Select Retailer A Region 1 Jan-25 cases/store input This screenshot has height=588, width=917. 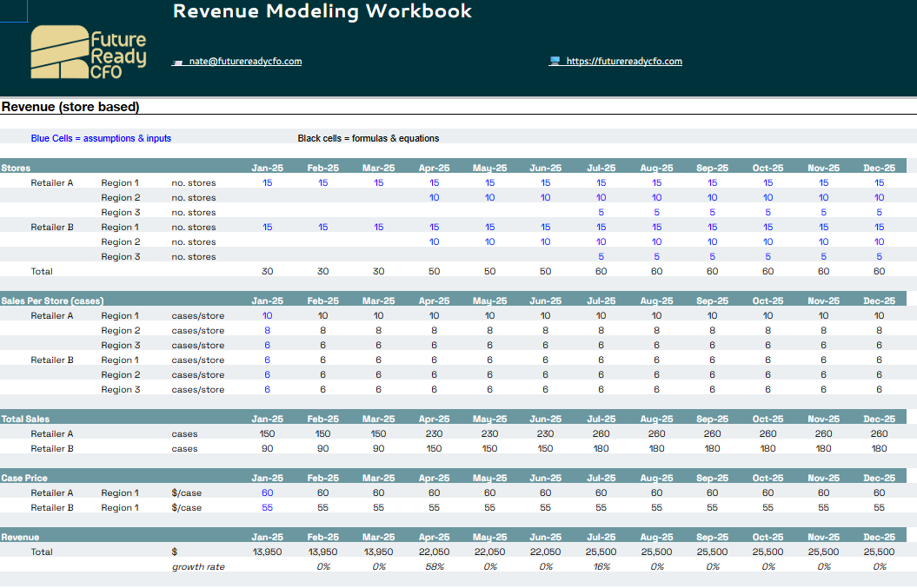click(x=267, y=316)
